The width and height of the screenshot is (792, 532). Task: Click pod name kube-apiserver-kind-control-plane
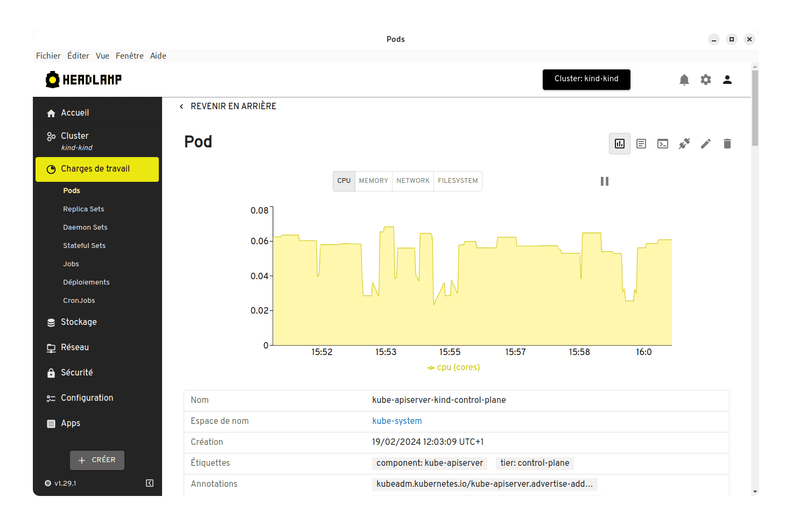click(x=439, y=400)
